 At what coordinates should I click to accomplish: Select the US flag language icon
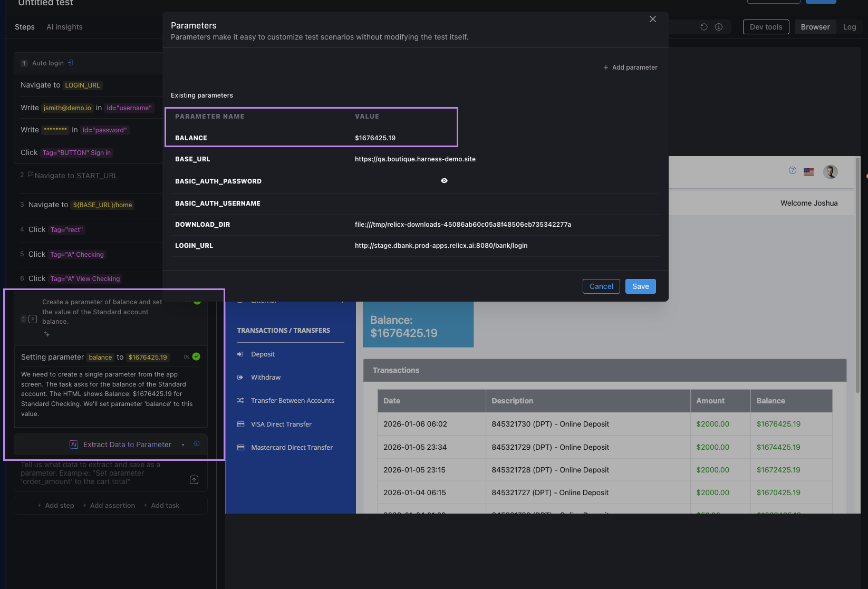point(808,172)
